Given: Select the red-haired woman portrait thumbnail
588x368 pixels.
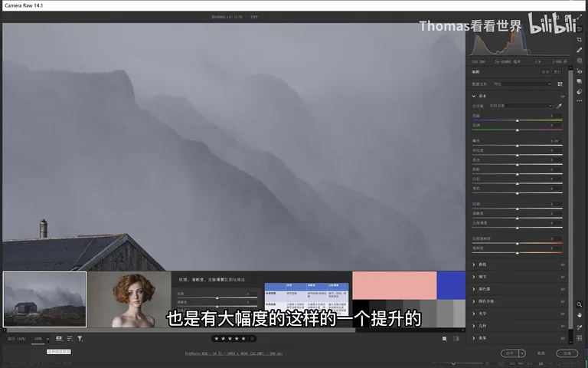Looking at the screenshot, I should 129,299.
